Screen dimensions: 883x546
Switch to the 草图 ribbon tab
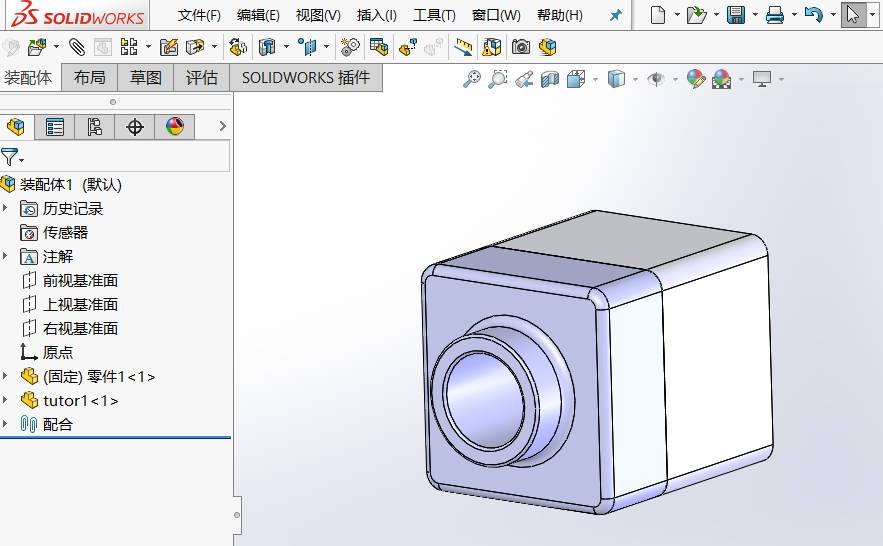point(145,78)
